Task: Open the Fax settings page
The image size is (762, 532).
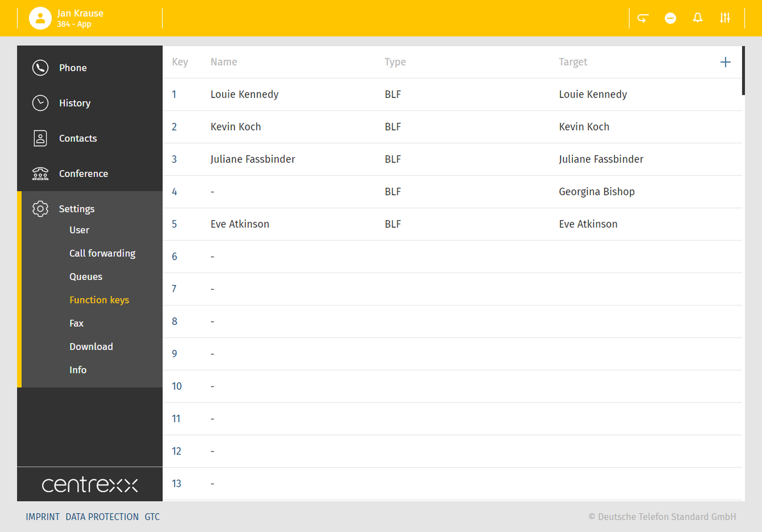Action: [76, 323]
